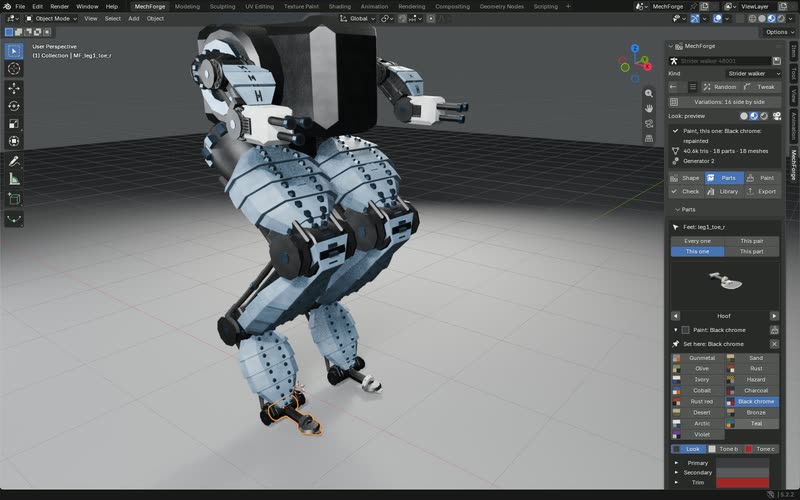Expand the Secondary color row

coord(677,473)
